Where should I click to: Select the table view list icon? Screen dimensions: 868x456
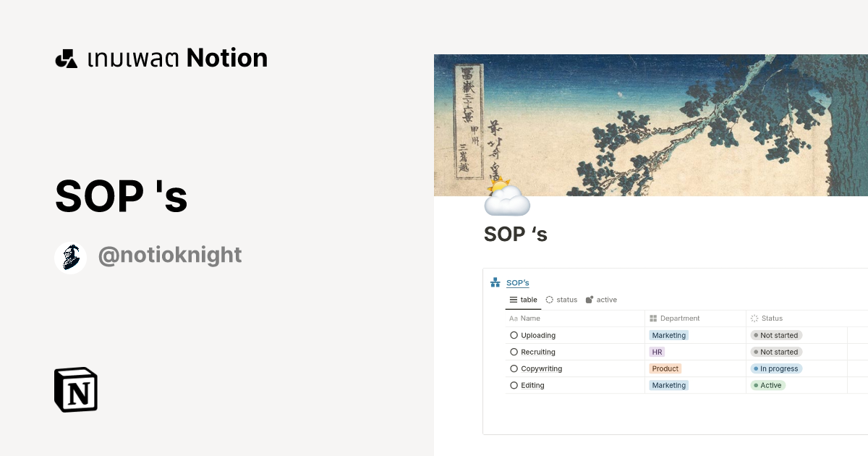pos(514,300)
